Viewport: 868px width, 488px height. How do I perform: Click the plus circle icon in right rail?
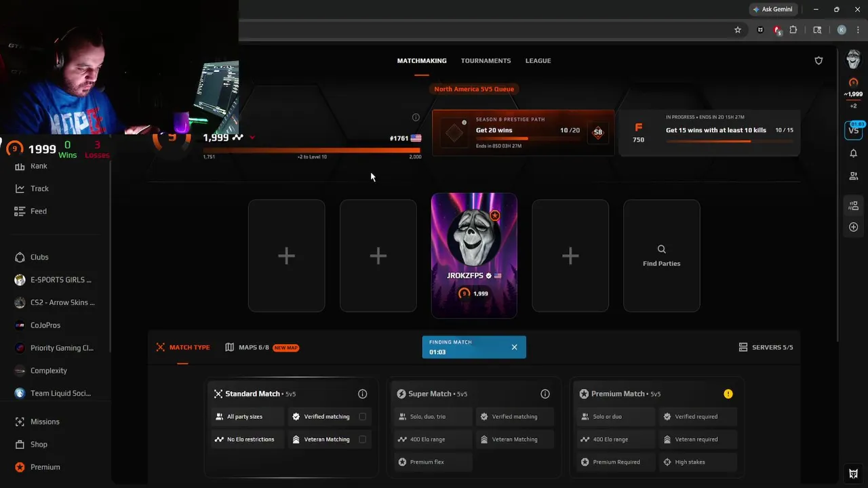click(853, 227)
